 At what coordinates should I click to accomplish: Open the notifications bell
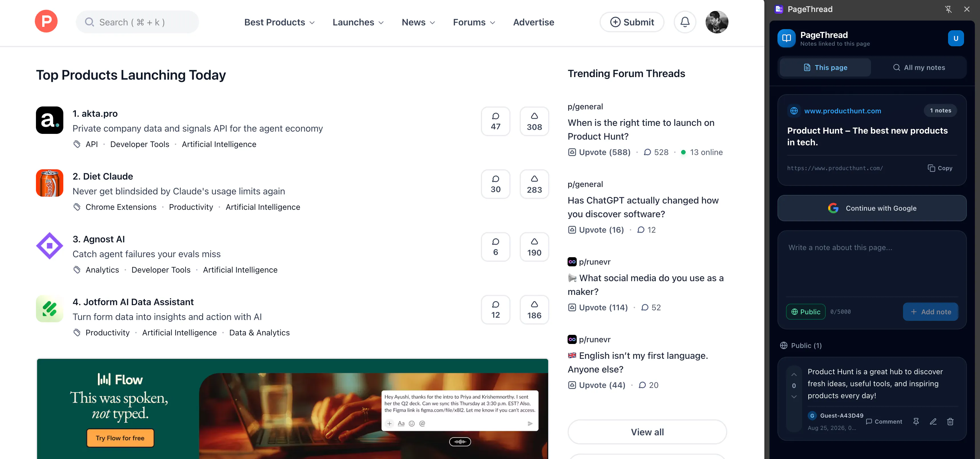tap(685, 22)
